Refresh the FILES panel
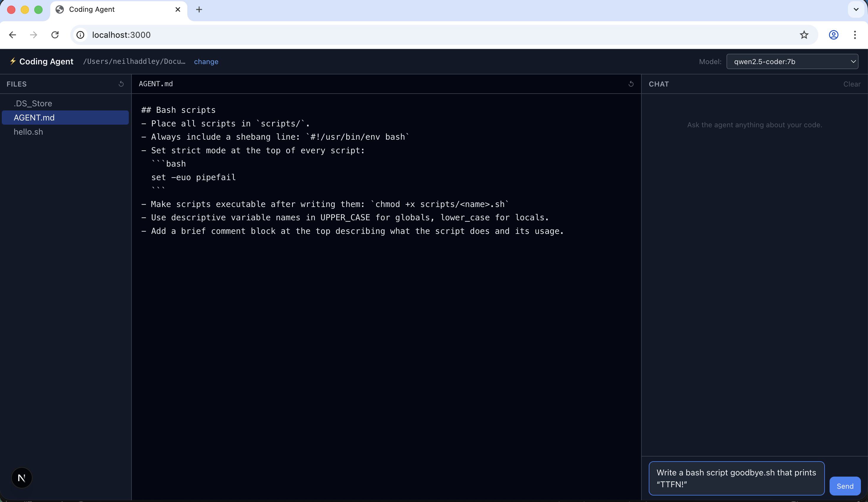The height and width of the screenshot is (502, 868). pos(121,84)
